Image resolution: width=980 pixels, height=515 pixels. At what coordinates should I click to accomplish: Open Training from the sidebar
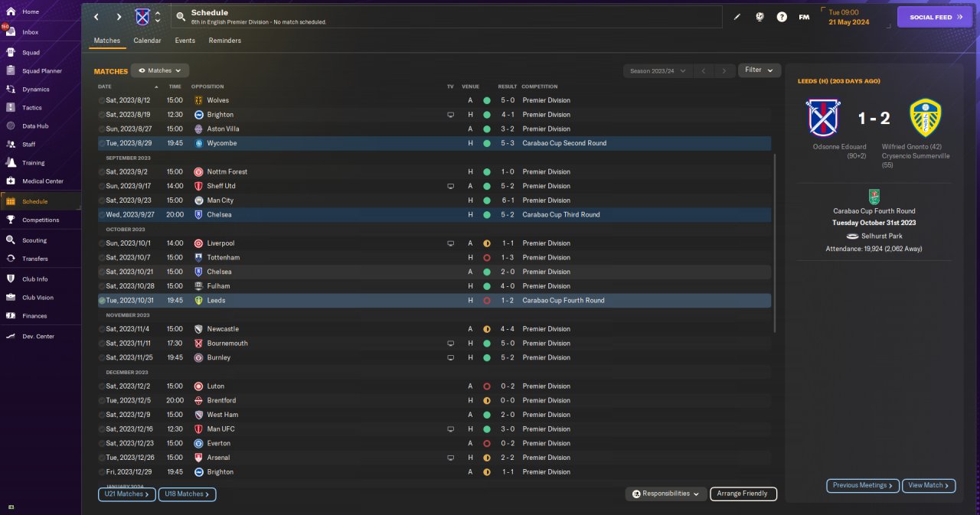[x=33, y=163]
